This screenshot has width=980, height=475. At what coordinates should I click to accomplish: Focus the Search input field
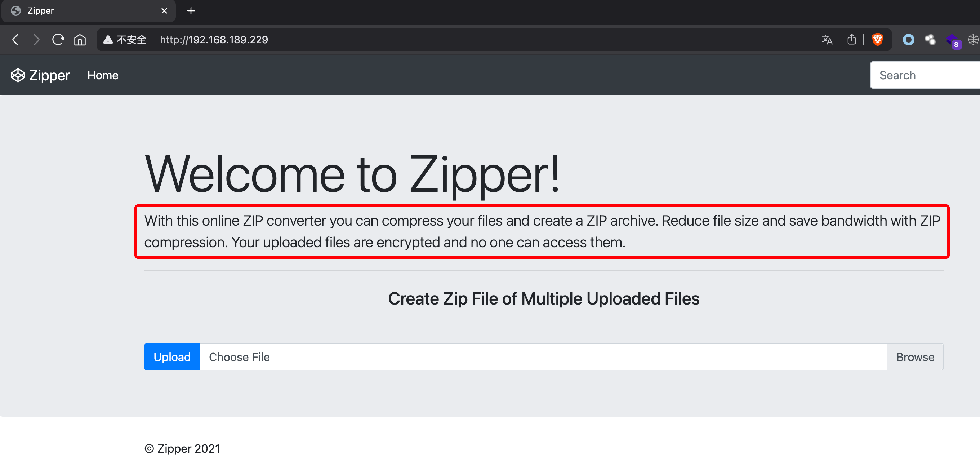[925, 75]
